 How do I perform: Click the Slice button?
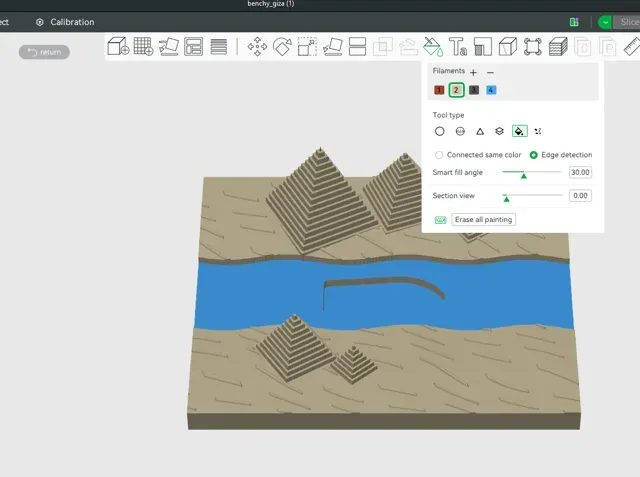point(629,22)
